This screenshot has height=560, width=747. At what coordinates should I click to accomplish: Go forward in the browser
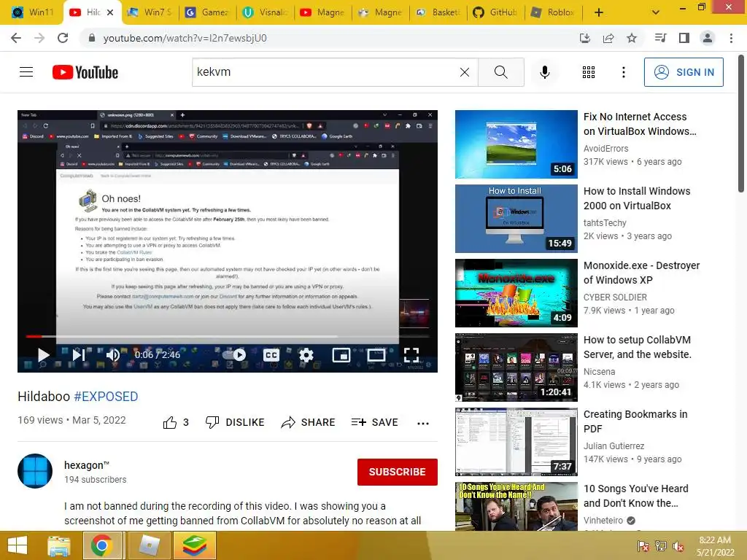click(39, 38)
